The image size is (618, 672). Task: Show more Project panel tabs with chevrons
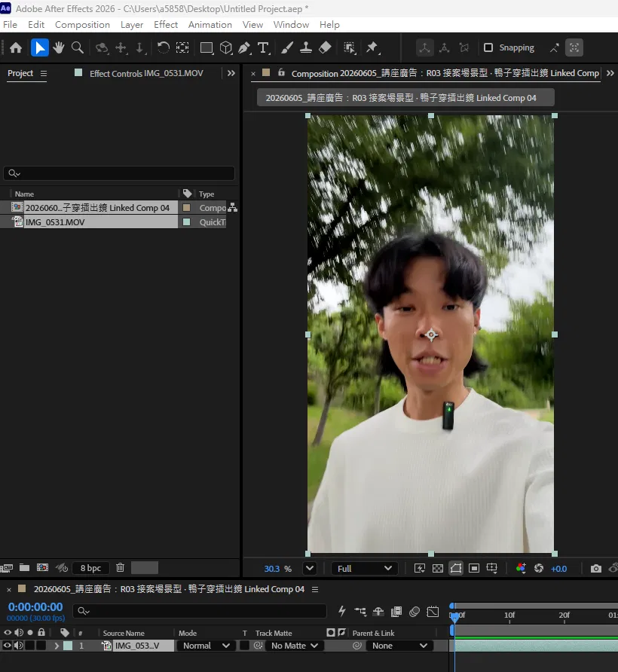[231, 73]
